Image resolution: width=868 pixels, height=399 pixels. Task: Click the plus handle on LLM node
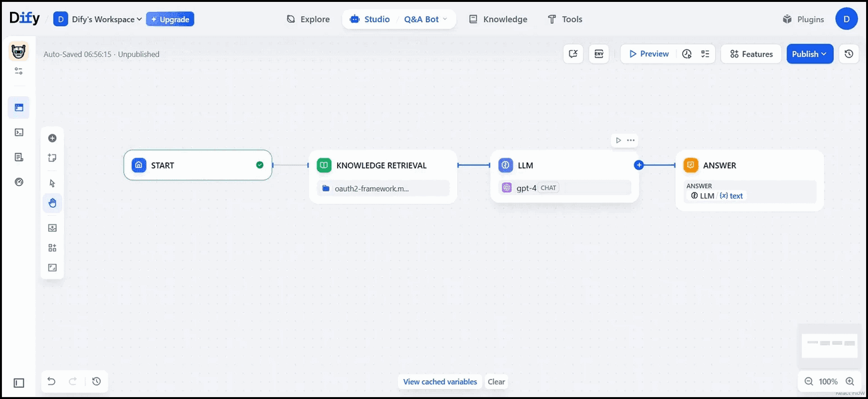(x=639, y=165)
